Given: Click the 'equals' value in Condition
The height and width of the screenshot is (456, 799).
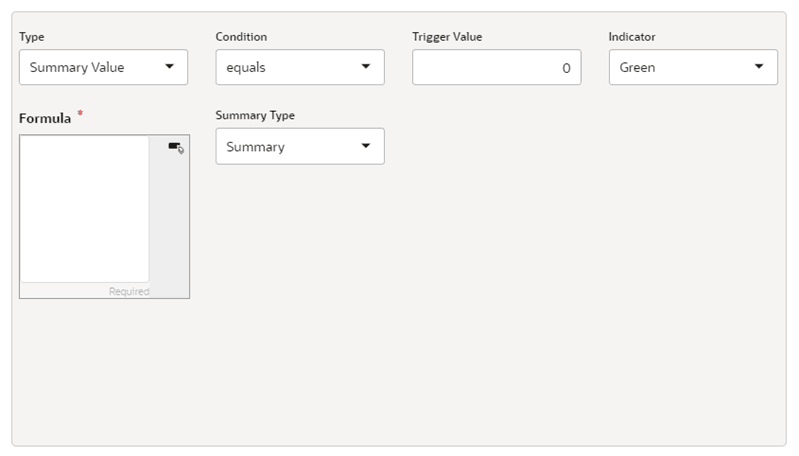Looking at the screenshot, I should pos(246,68).
